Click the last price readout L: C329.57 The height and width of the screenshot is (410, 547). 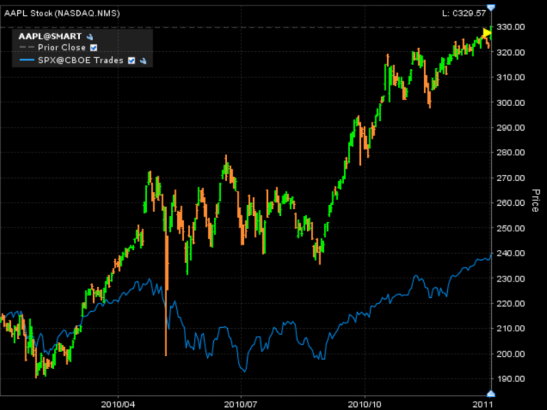point(464,13)
